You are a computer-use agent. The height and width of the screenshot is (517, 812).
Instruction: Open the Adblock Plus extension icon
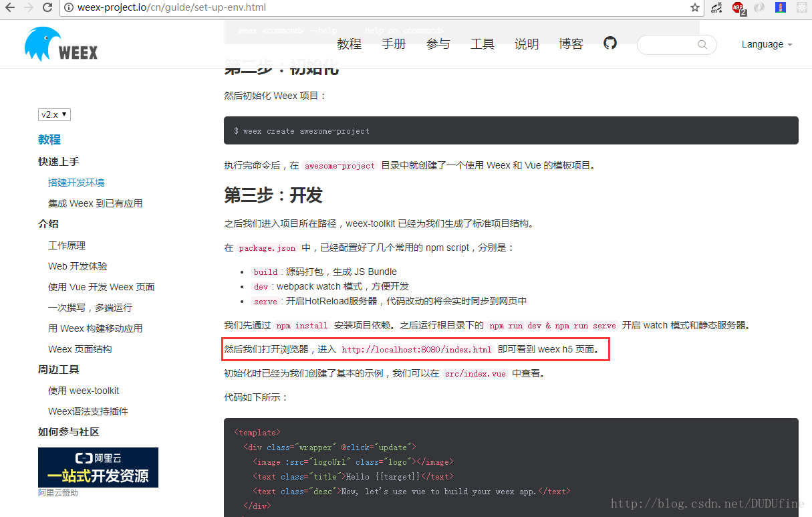click(x=738, y=8)
